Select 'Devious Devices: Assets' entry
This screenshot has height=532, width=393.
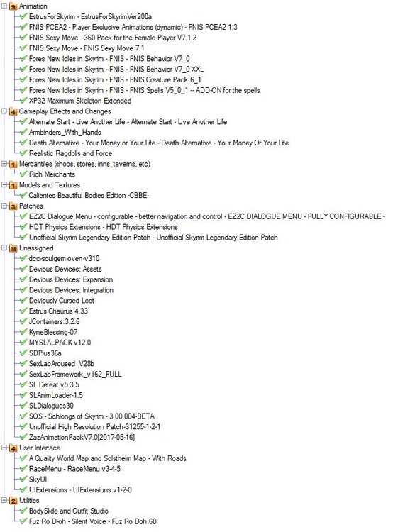[65, 269]
